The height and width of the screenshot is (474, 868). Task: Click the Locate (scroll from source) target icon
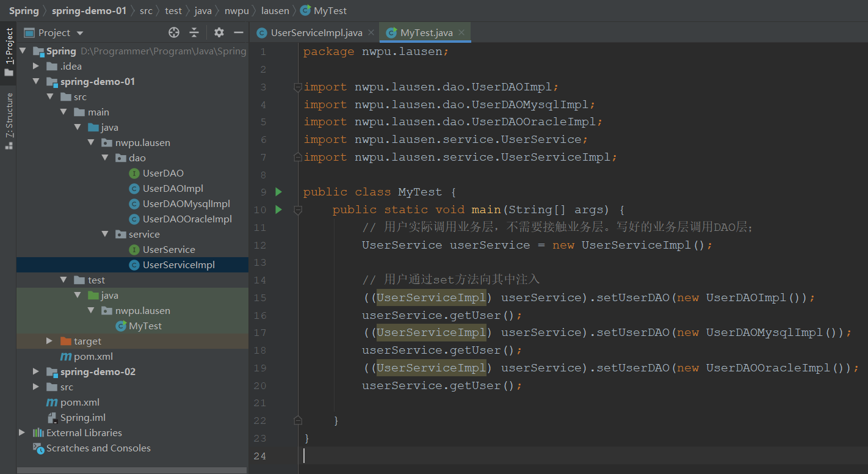pos(174,32)
